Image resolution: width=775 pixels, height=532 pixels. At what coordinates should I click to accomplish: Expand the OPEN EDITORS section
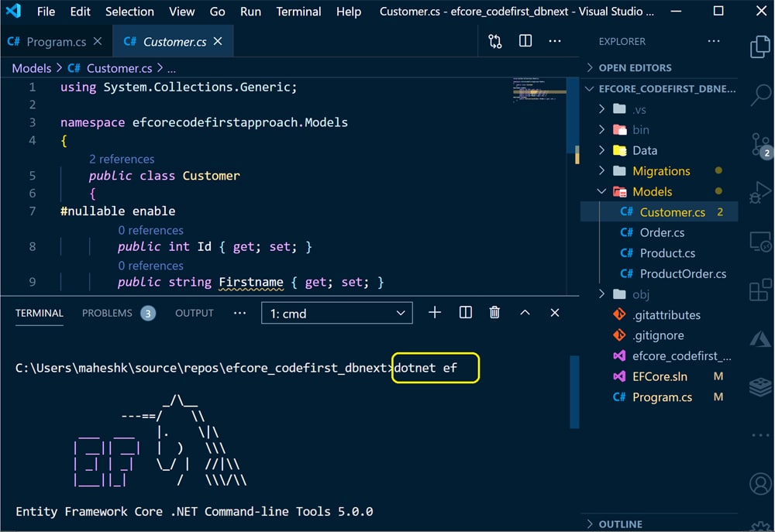tap(635, 67)
